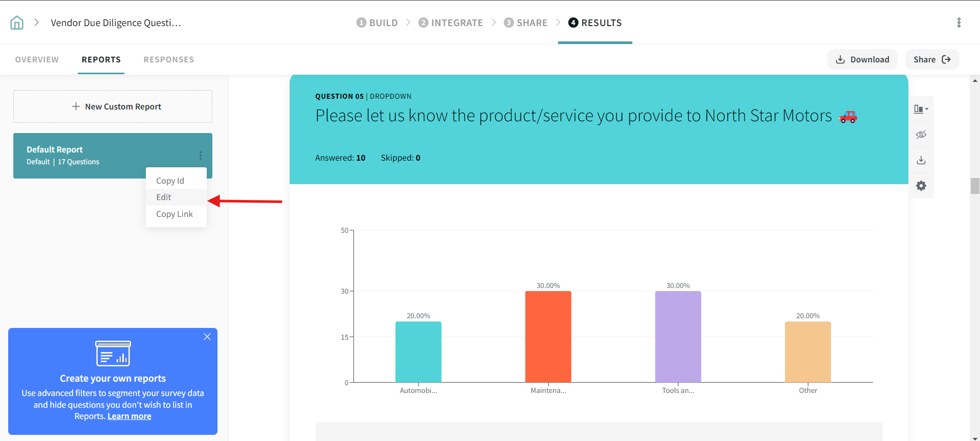980x441 pixels.
Task: Switch to the Overview tab
Action: click(37, 59)
